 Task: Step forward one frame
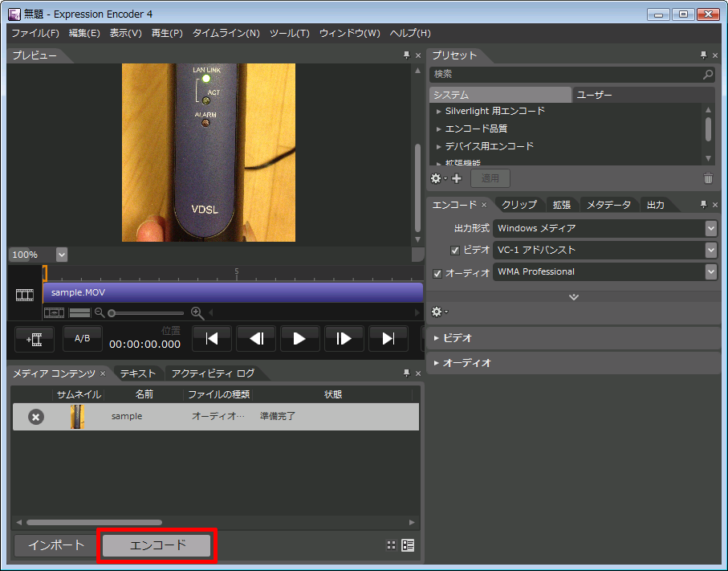point(344,339)
